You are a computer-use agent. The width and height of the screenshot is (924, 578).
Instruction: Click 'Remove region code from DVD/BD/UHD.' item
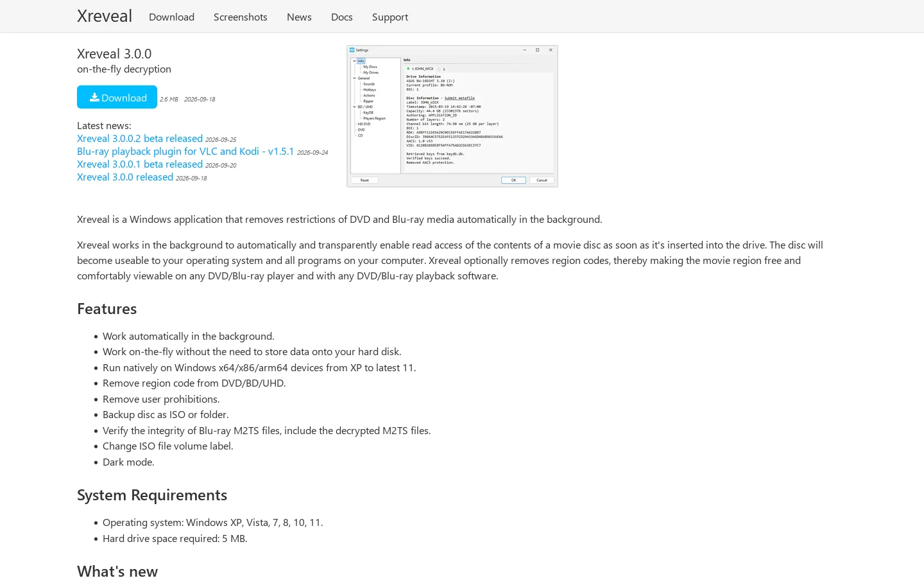194,383
